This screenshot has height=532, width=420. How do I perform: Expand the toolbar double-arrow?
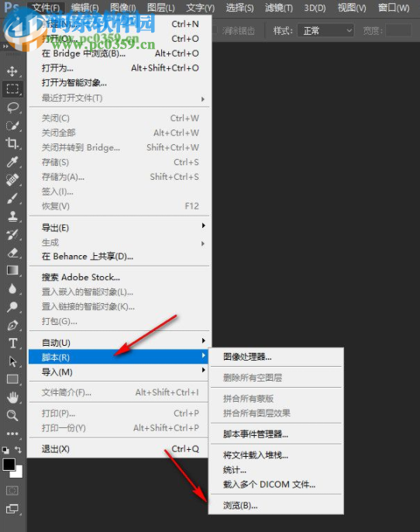(5, 47)
